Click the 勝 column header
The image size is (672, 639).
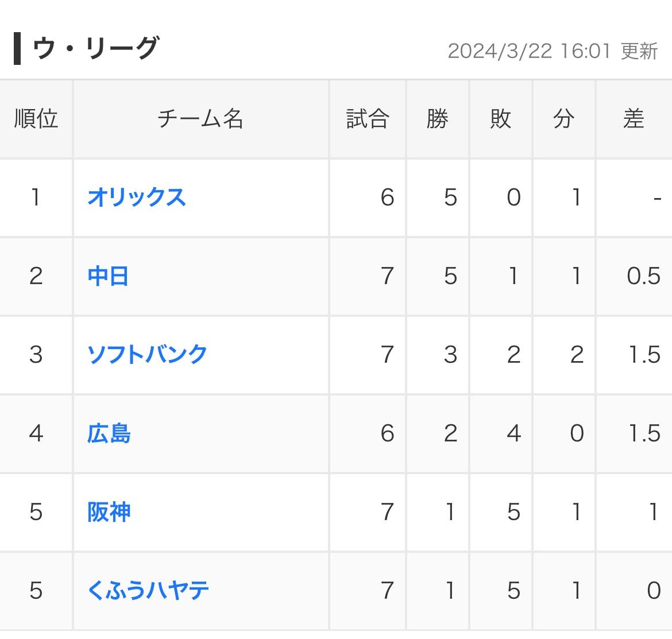point(438,119)
